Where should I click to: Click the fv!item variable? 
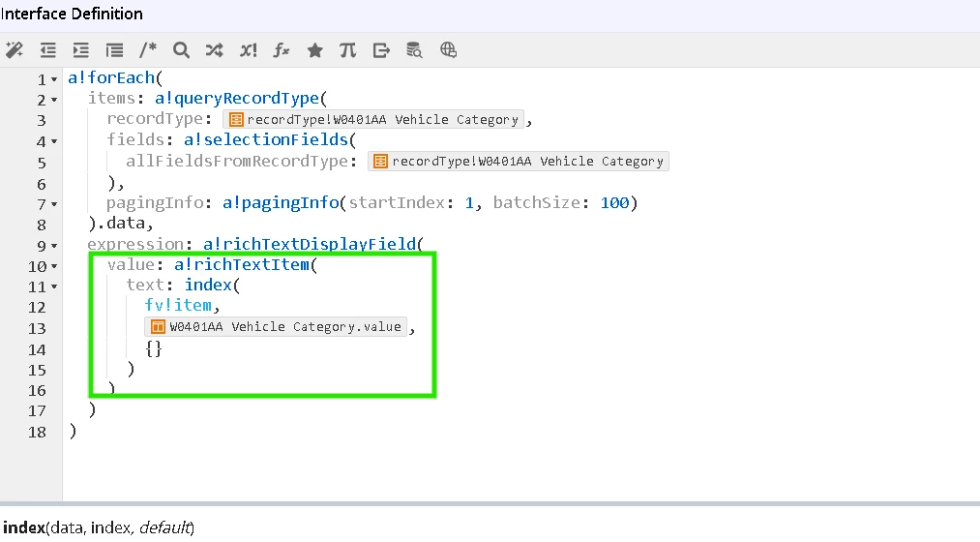tap(178, 305)
